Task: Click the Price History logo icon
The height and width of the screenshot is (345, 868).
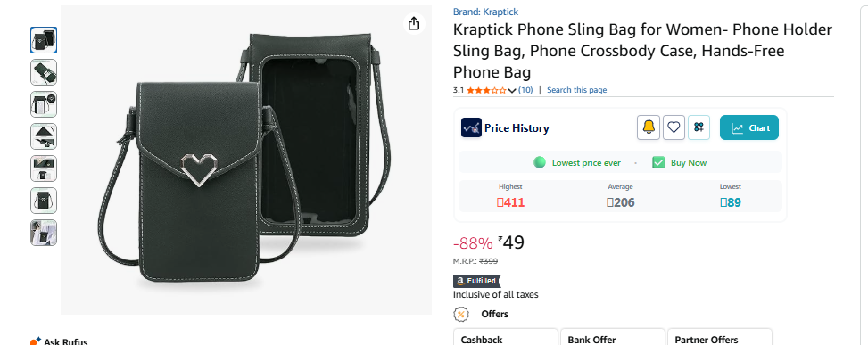Action: click(x=471, y=127)
